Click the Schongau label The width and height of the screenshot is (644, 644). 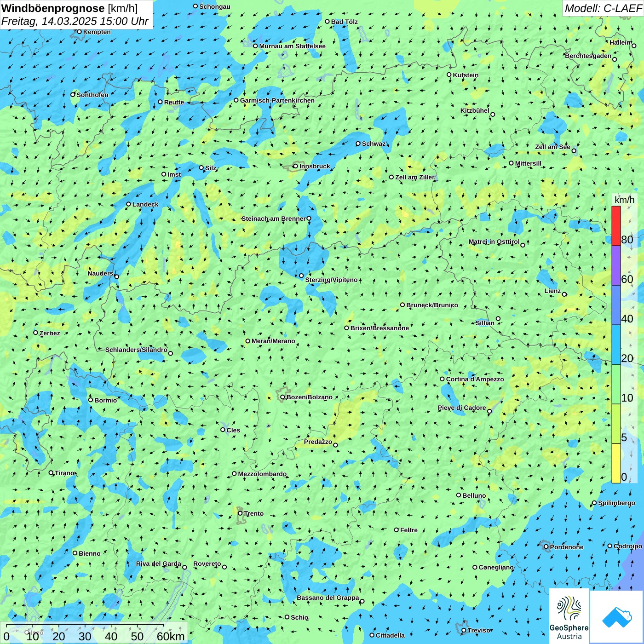tap(215, 6)
